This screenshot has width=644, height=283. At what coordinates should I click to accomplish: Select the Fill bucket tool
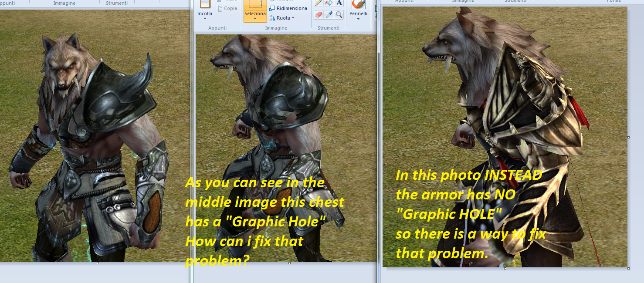point(329,3)
